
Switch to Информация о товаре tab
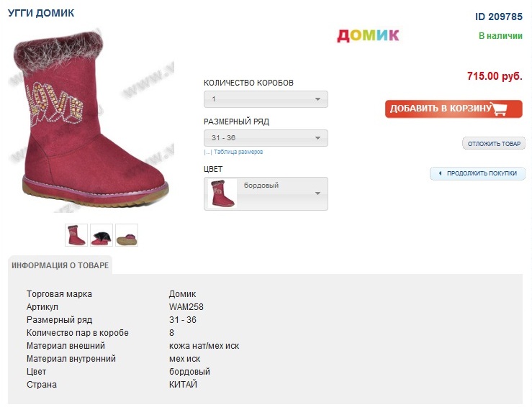[60, 265]
